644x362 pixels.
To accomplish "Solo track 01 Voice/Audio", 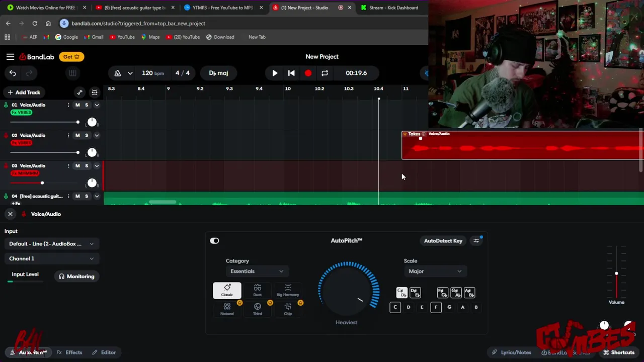I will click(x=87, y=105).
